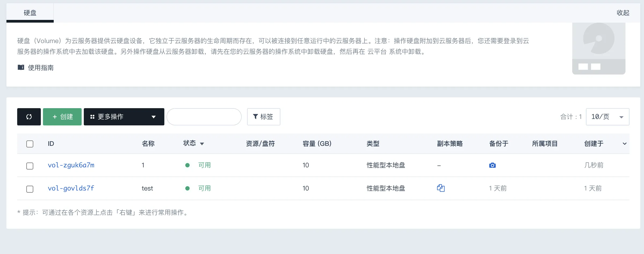644x254 pixels.
Task: Check the box for vol-zguk6a7m
Action: tap(30, 166)
